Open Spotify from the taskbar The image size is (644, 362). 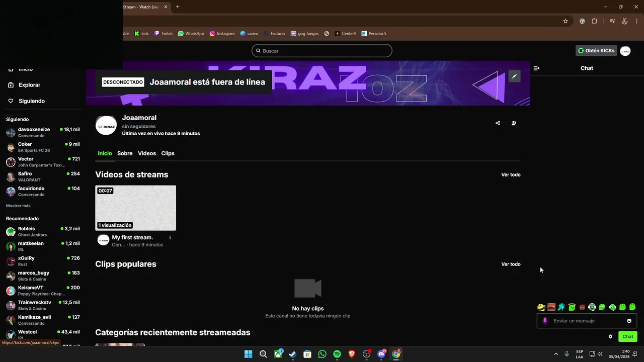337,354
